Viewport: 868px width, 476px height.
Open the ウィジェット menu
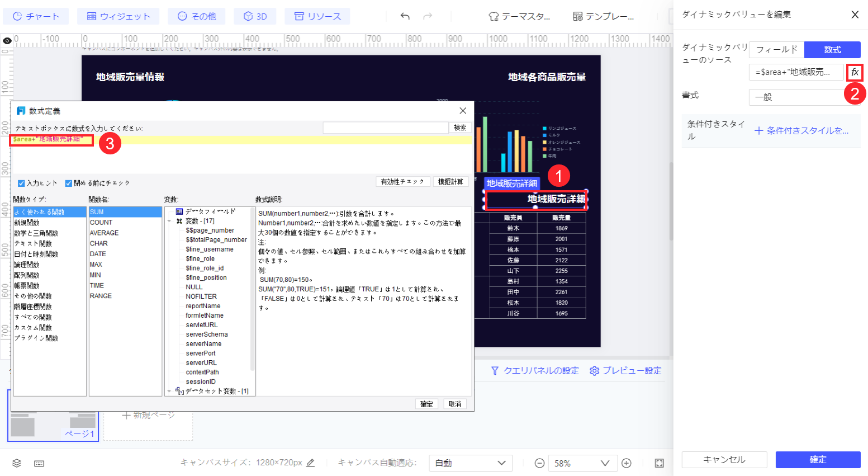[x=118, y=16]
